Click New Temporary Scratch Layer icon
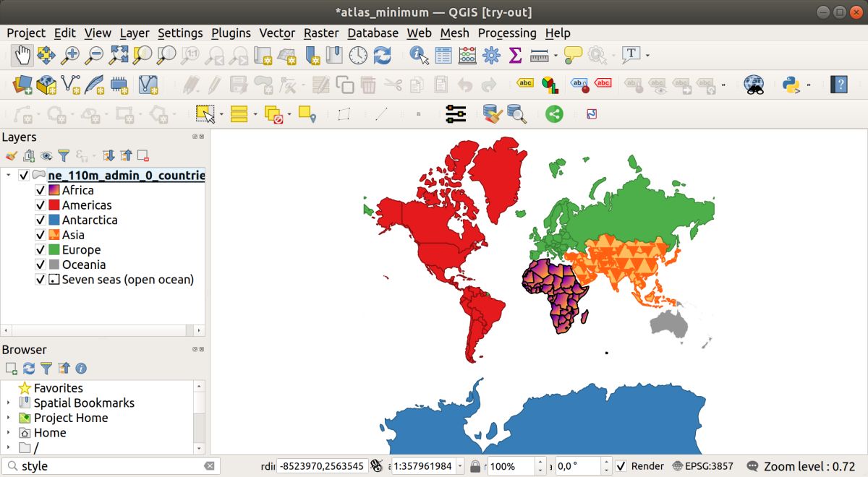868x477 pixels. coord(119,85)
